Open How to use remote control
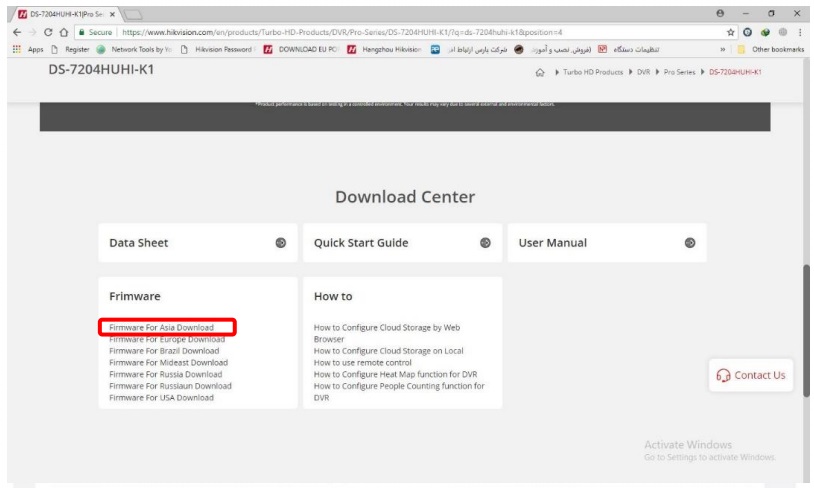 coord(362,363)
